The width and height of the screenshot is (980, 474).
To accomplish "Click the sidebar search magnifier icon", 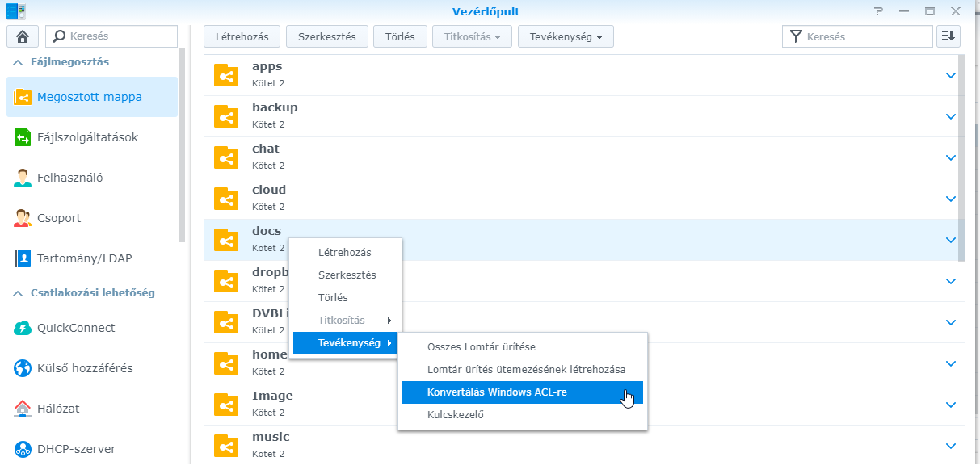I will [x=59, y=36].
